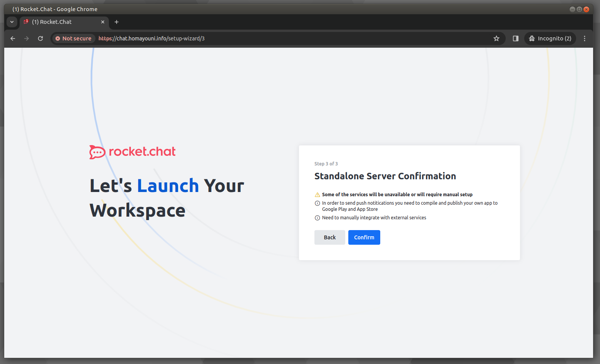Screen dimensions: 600x364
Task: Click the rocket.chat logo
Action: [x=132, y=152]
